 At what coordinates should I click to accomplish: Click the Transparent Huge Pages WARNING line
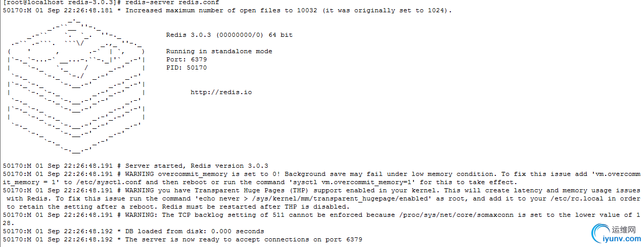(321, 198)
